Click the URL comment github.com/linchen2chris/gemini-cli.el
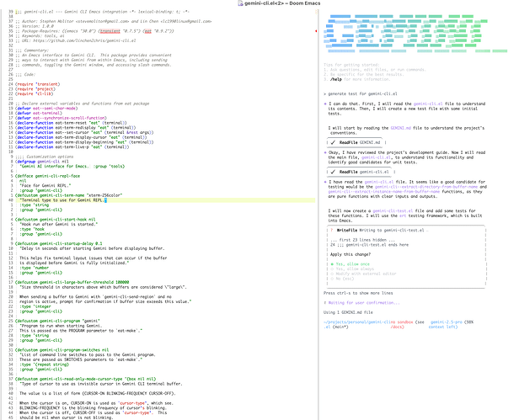The image size is (519, 420). (x=84, y=40)
